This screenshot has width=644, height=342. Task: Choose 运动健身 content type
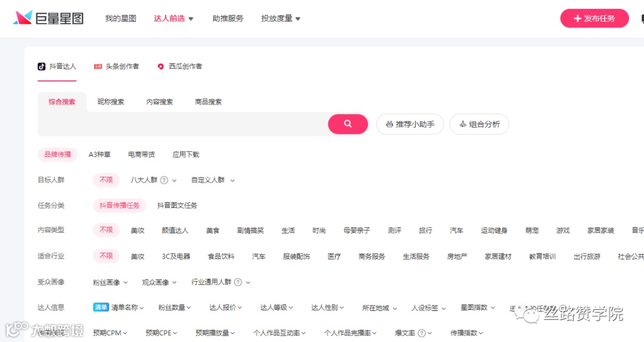494,230
